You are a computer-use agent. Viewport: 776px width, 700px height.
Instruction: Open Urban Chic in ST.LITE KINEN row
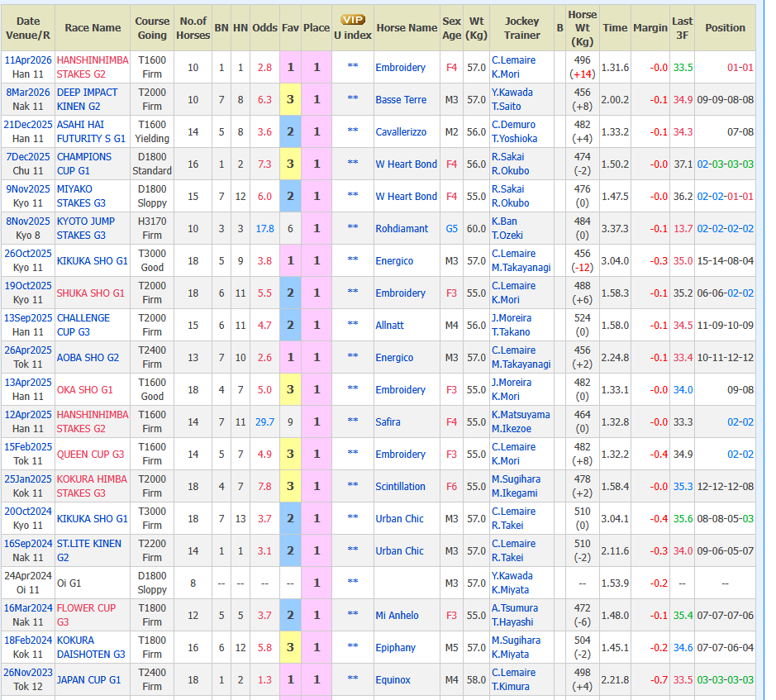tap(399, 550)
